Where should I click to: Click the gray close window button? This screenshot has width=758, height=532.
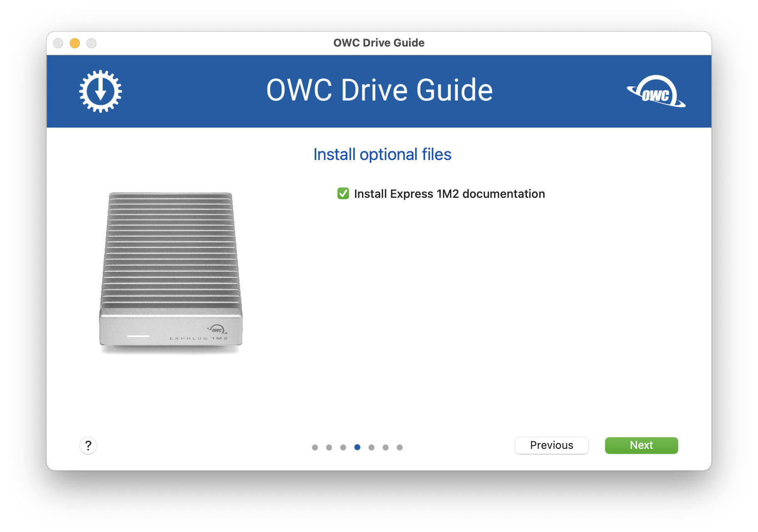(58, 43)
